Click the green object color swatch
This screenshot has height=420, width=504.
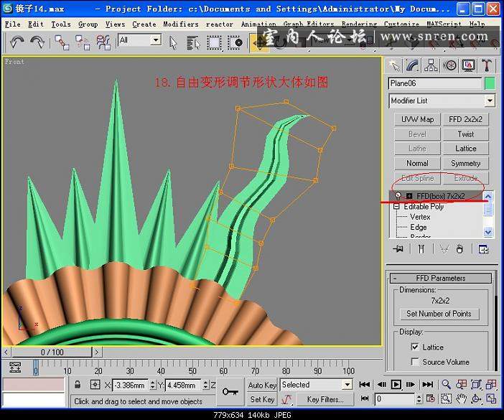tap(490, 83)
